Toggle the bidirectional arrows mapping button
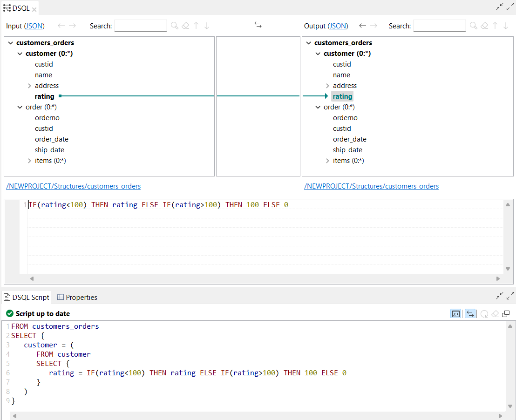516x420 pixels. coord(470,314)
